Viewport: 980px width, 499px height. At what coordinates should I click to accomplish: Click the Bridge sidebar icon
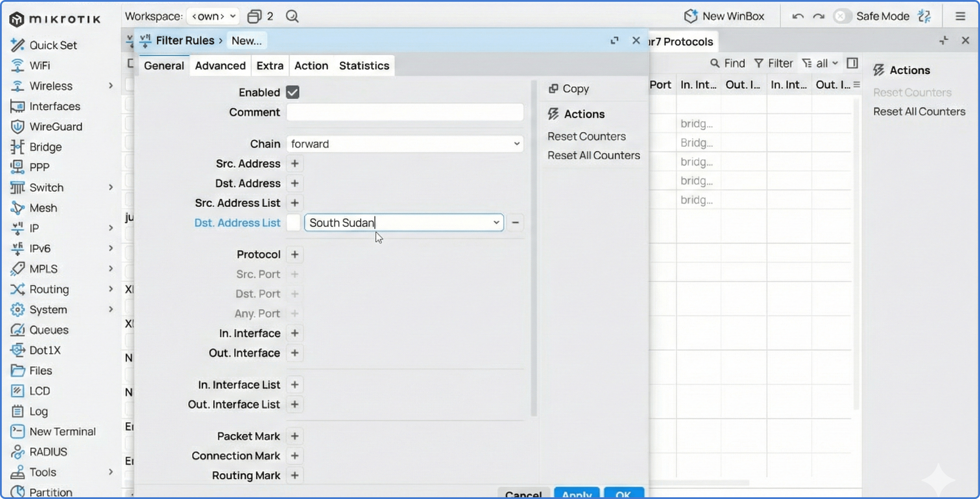[17, 147]
